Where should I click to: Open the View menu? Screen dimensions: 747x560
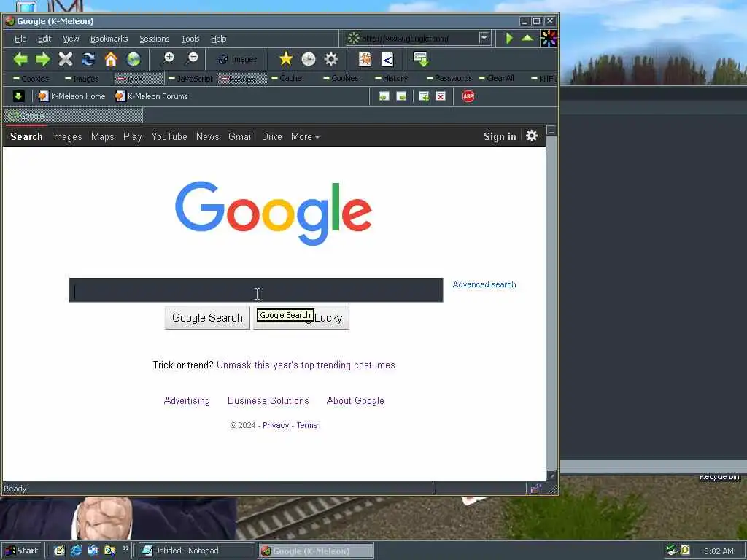click(x=71, y=39)
